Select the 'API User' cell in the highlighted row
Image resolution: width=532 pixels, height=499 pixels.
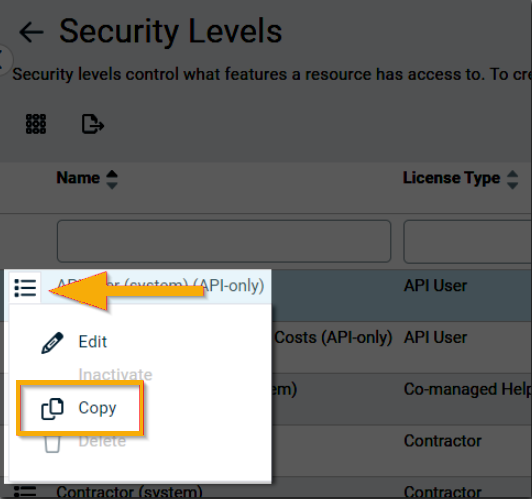pos(435,286)
